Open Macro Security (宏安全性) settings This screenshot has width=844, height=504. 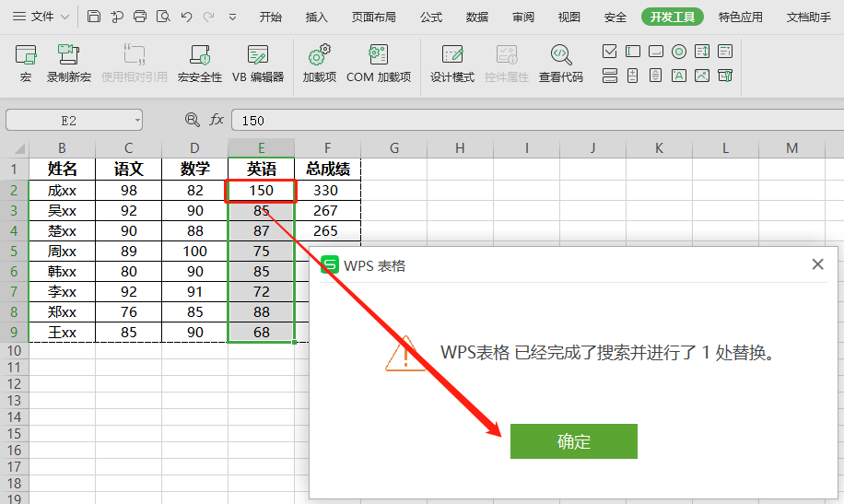(x=200, y=63)
